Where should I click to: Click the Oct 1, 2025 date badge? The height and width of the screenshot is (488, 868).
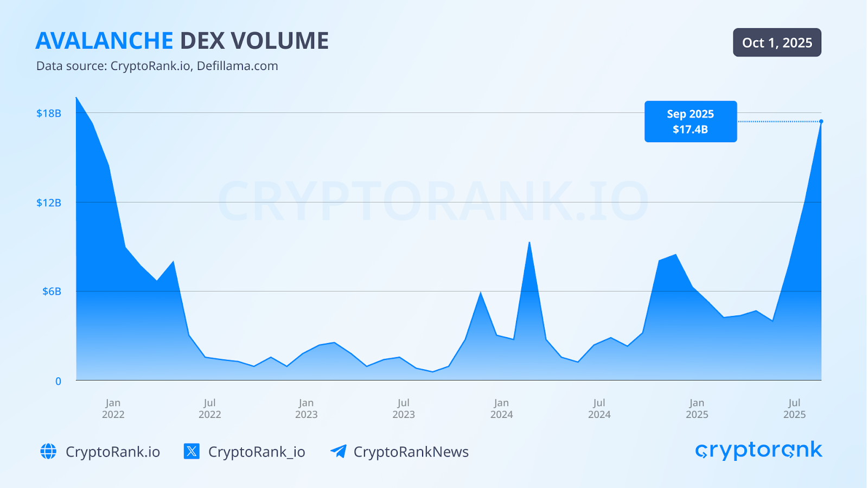[777, 43]
